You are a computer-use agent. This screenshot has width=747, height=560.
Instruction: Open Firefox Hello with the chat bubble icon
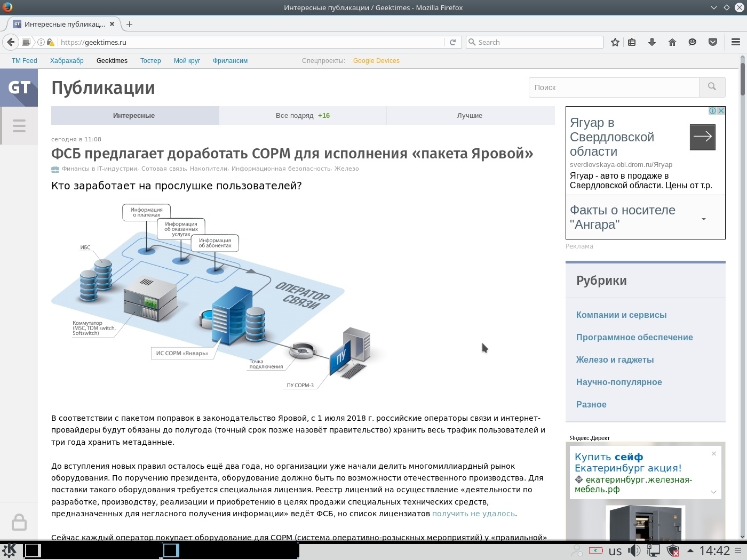(x=692, y=42)
